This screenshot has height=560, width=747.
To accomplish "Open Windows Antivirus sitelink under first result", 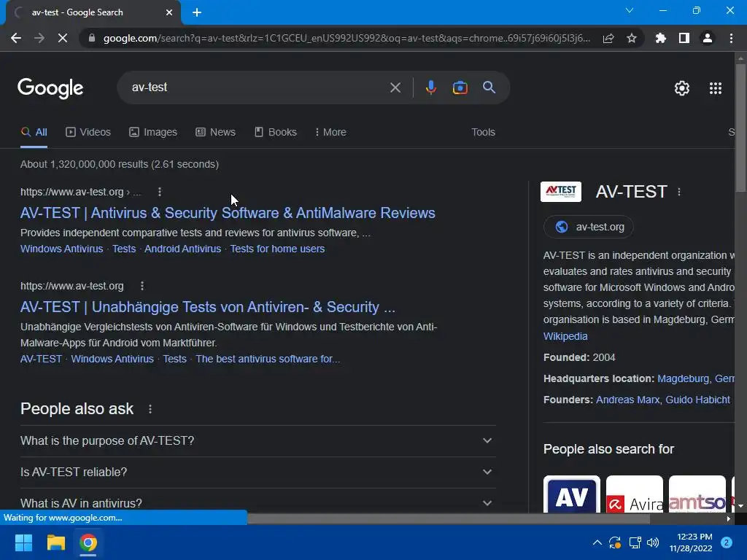I will pyautogui.click(x=61, y=249).
